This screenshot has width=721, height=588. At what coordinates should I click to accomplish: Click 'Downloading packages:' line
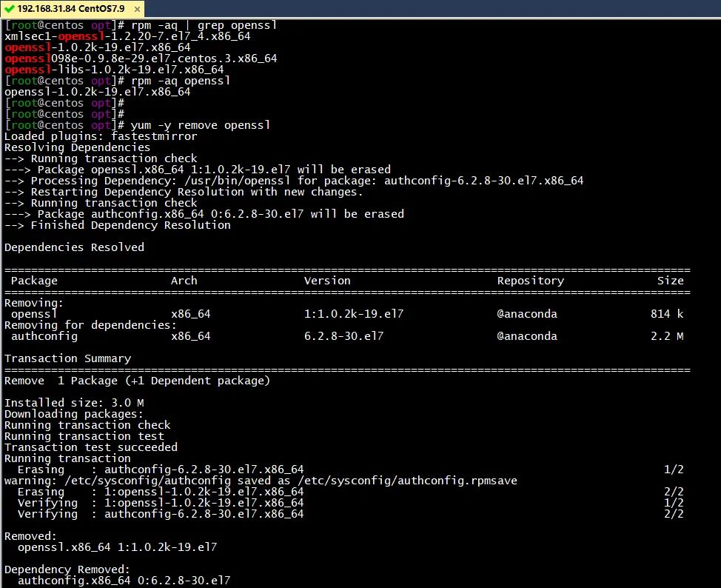pos(74,414)
